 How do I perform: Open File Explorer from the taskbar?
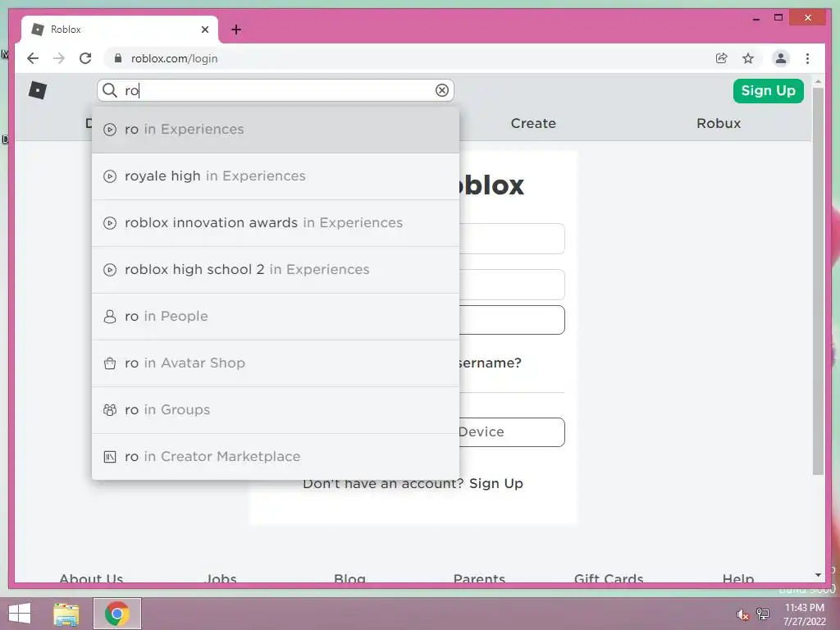[66, 614]
